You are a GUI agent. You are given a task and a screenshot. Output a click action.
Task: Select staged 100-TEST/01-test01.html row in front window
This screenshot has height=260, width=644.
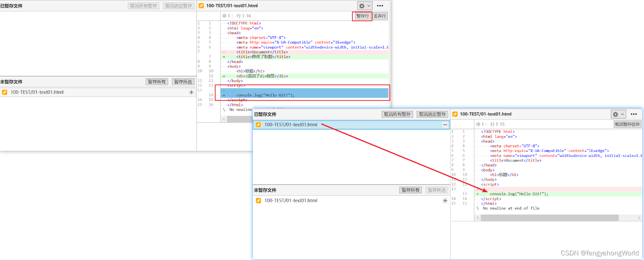point(352,125)
